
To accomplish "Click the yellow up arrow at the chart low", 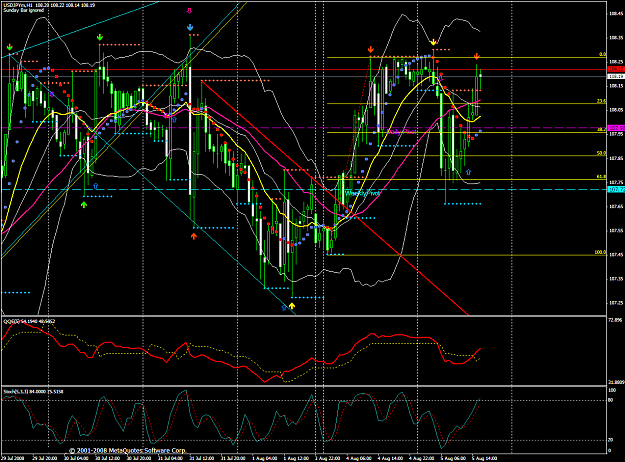I will coord(292,306).
